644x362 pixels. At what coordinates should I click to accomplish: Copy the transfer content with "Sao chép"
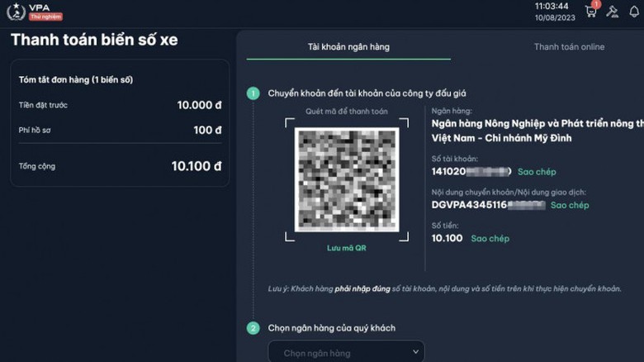click(x=570, y=205)
